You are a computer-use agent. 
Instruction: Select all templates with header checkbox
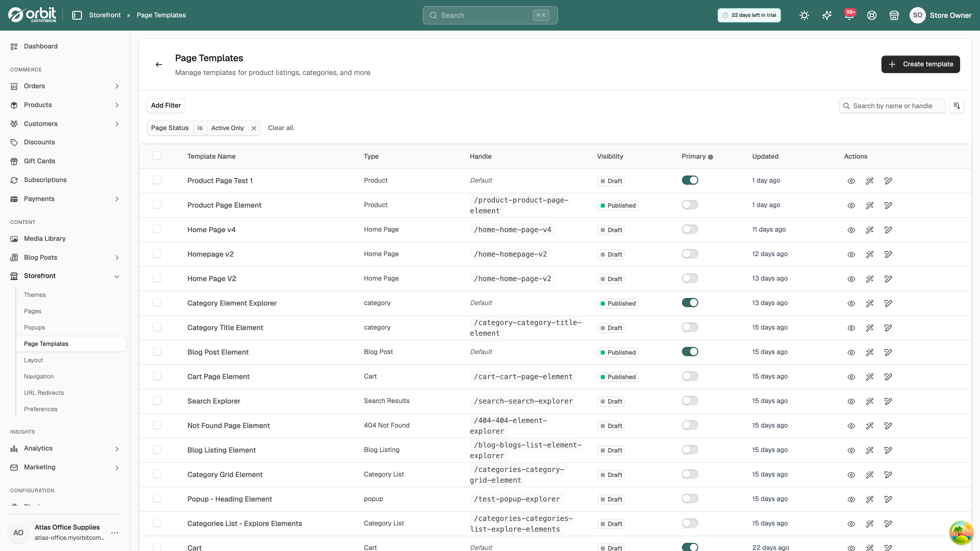click(x=157, y=156)
